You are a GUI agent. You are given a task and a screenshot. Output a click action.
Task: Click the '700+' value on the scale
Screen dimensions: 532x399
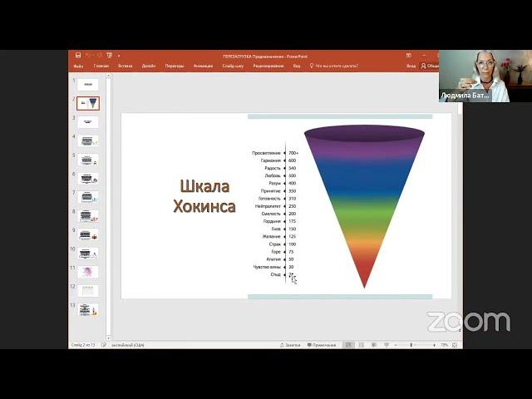[293, 153]
